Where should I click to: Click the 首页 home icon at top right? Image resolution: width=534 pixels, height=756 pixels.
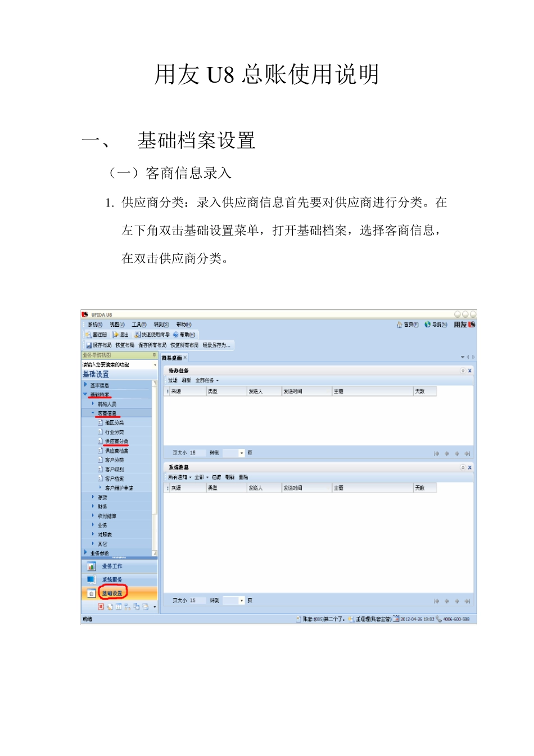click(x=400, y=325)
